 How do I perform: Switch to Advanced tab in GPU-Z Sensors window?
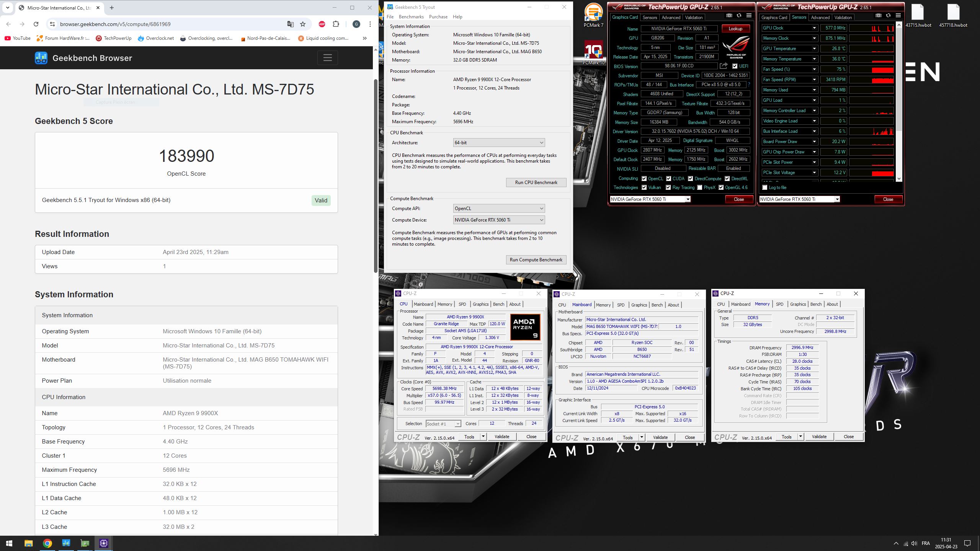point(820,18)
